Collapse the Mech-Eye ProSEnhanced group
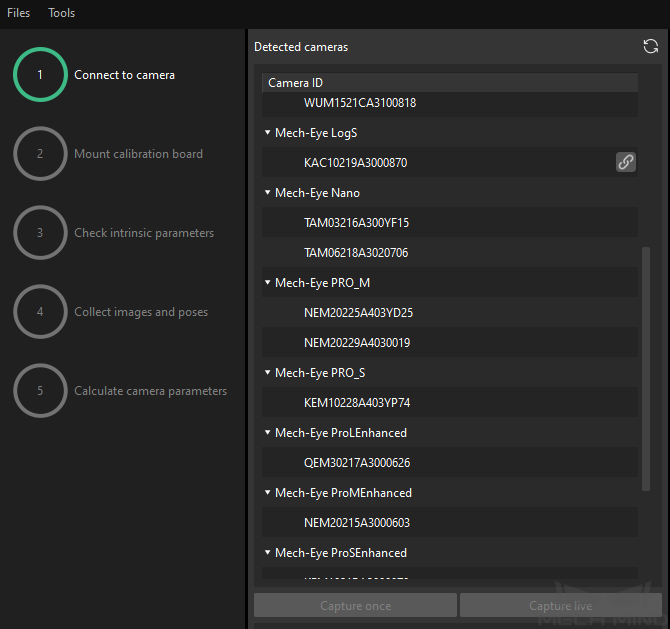 click(x=267, y=553)
